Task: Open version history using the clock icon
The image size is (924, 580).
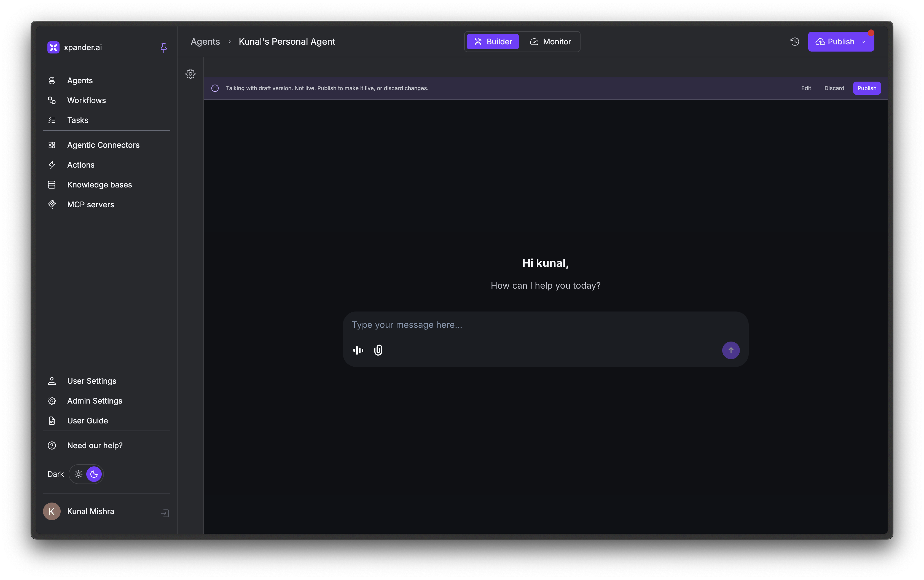Action: click(x=794, y=41)
